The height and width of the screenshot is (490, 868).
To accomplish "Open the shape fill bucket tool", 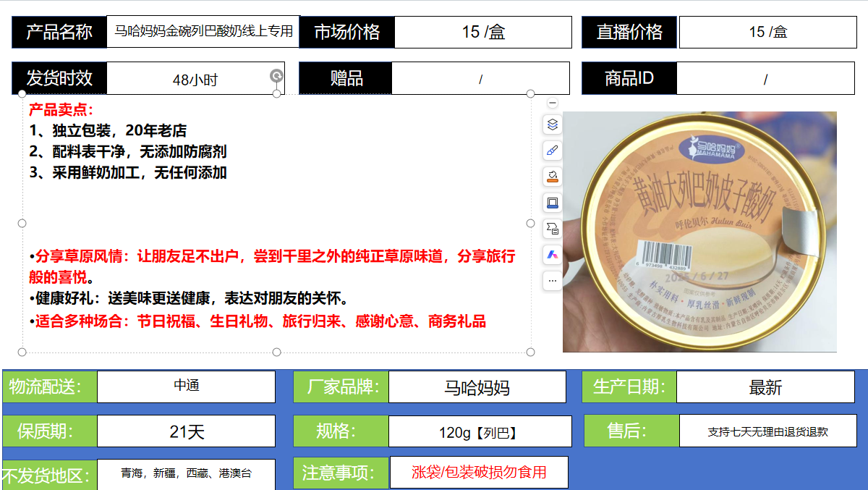I will [553, 177].
